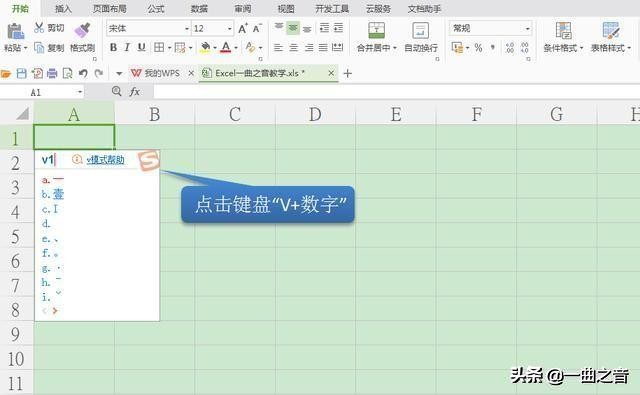Open the font name 宋体 dropdown
Screen dimensions: 640x395
point(187,29)
